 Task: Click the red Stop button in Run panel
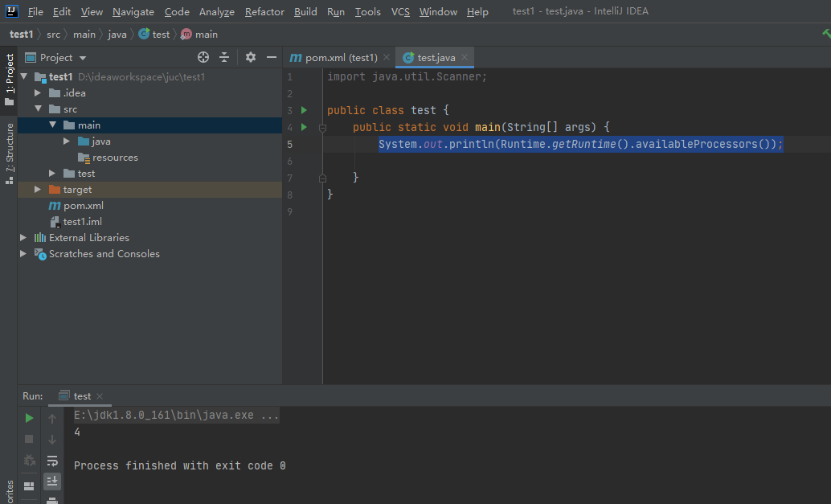coord(29,437)
